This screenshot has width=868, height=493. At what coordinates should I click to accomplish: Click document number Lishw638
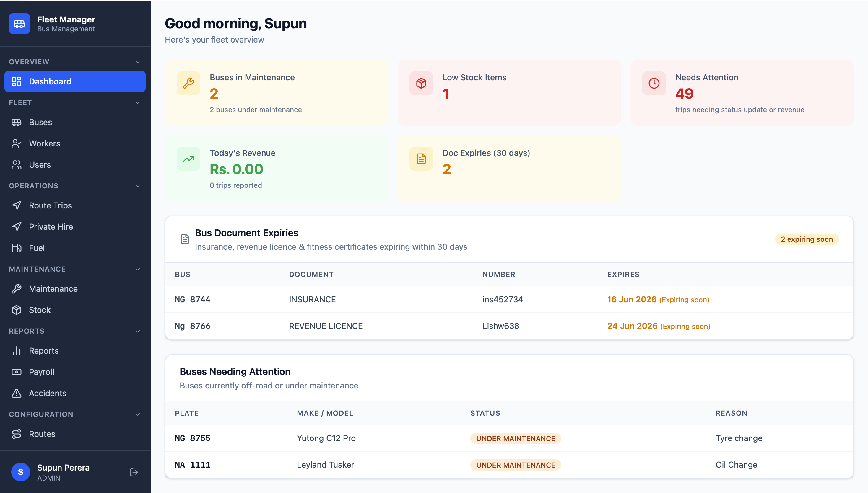501,326
